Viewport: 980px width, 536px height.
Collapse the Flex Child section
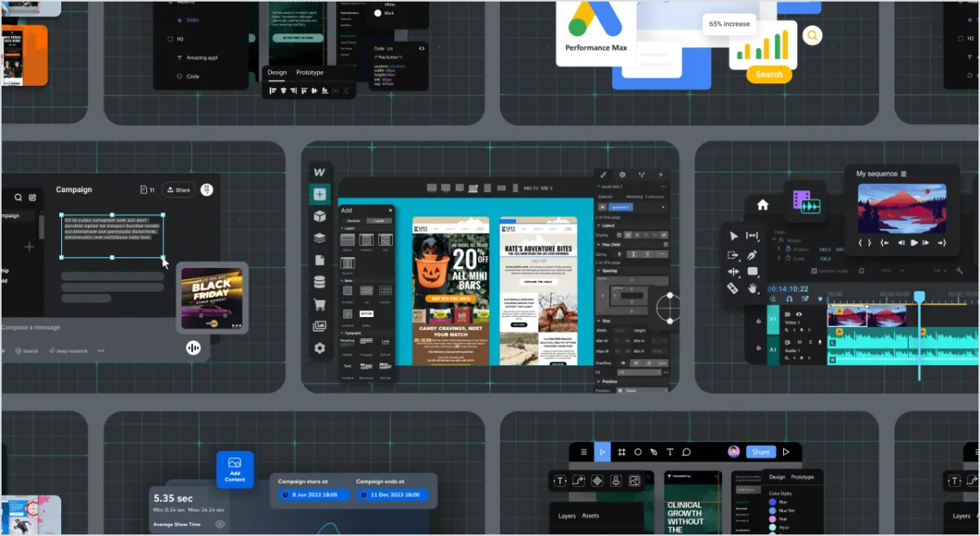tap(599, 244)
